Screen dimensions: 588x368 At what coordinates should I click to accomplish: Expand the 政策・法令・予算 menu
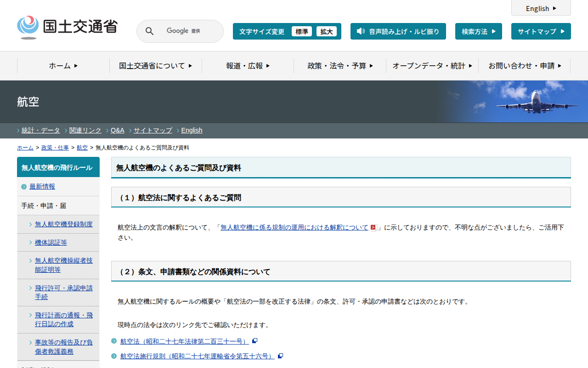(x=340, y=66)
